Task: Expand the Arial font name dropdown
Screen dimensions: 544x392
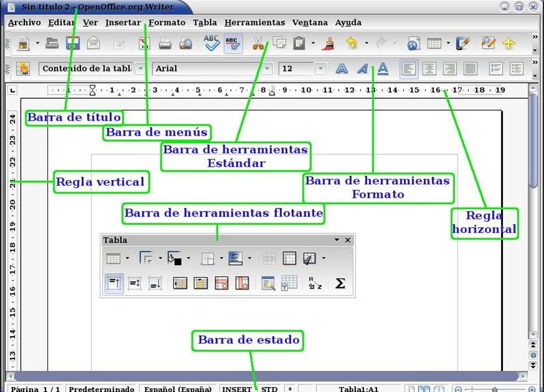Action: 267,68
